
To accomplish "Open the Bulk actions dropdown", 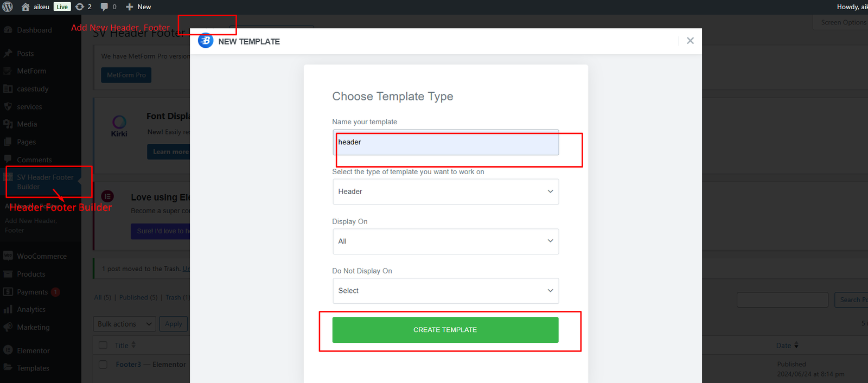I will pos(124,324).
